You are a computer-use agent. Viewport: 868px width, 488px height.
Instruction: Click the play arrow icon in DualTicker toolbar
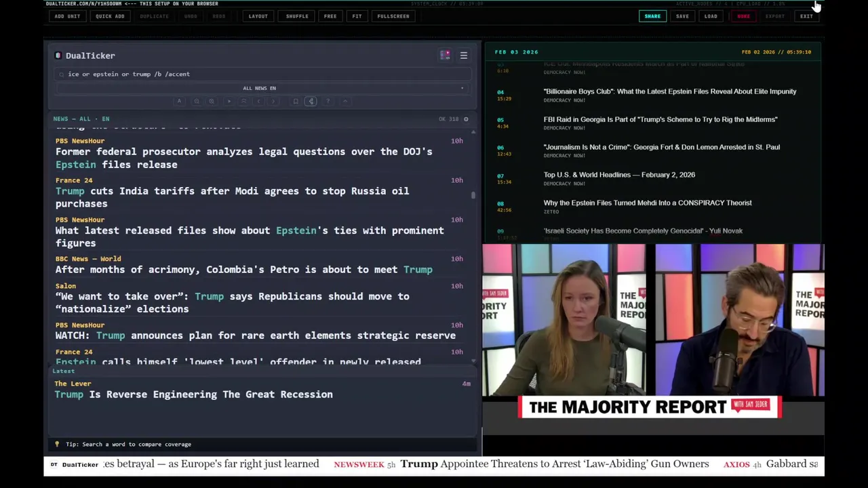tap(229, 102)
